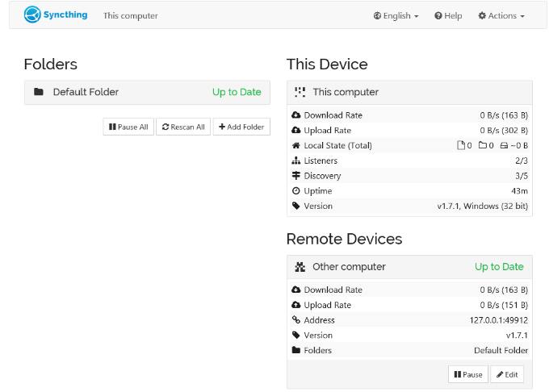Open the Help link
Image resolution: width=549 pixels, height=392 pixels.
tap(448, 16)
